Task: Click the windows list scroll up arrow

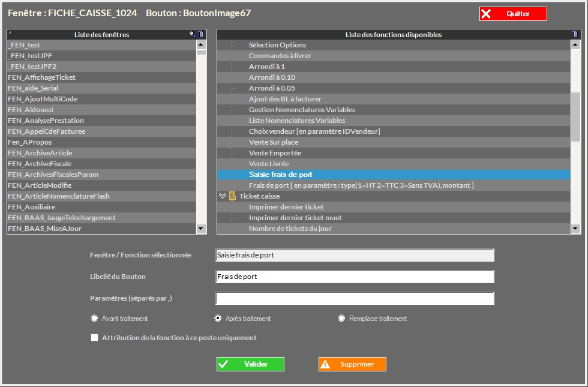Action: [x=202, y=44]
